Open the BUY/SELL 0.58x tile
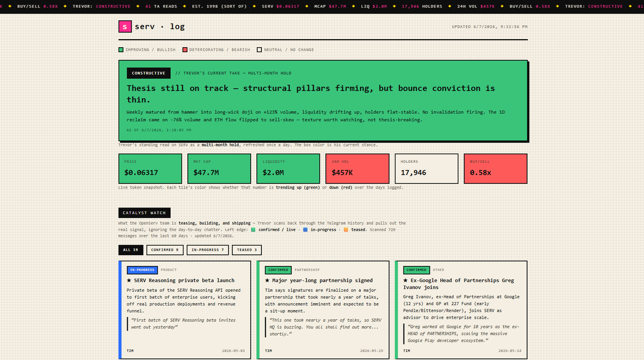644x360 pixels. tap(495, 168)
